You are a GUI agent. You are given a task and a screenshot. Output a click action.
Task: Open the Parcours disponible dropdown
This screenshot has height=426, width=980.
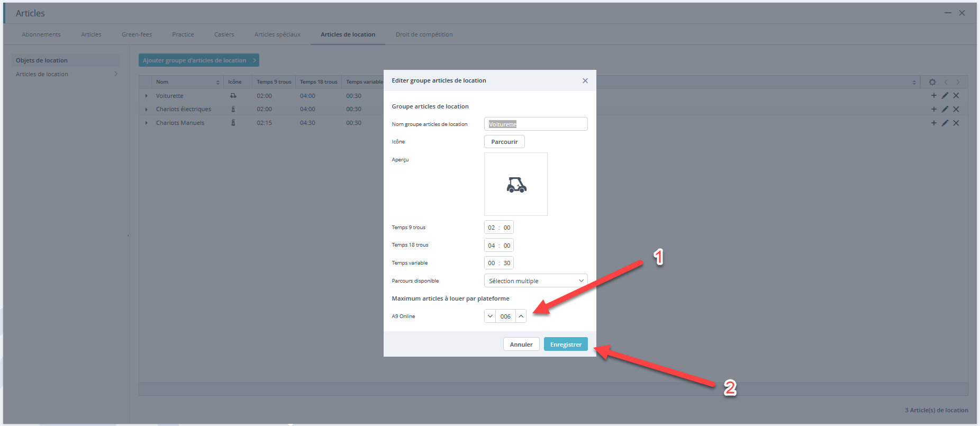[x=536, y=280]
